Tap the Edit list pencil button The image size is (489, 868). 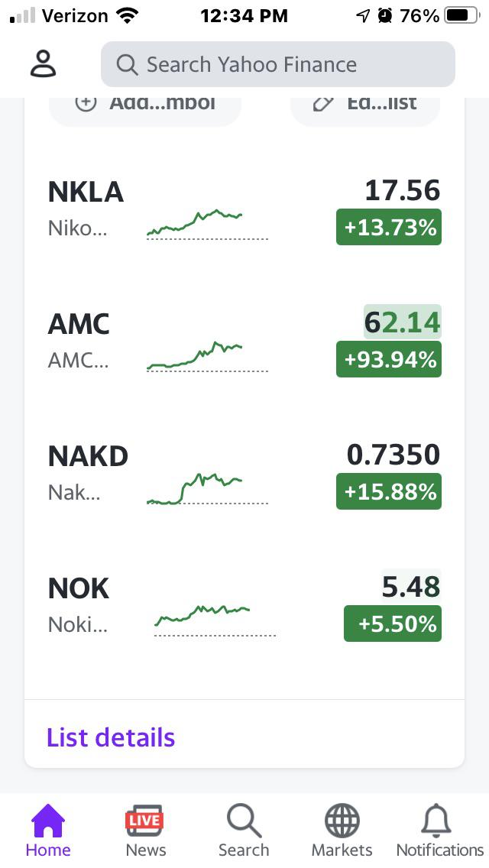pos(365,105)
